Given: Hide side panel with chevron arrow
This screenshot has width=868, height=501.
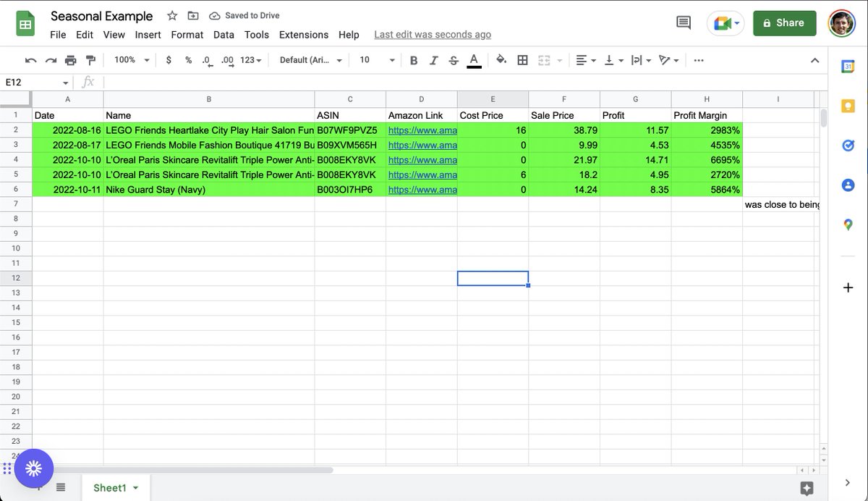Looking at the screenshot, I should (x=848, y=482).
